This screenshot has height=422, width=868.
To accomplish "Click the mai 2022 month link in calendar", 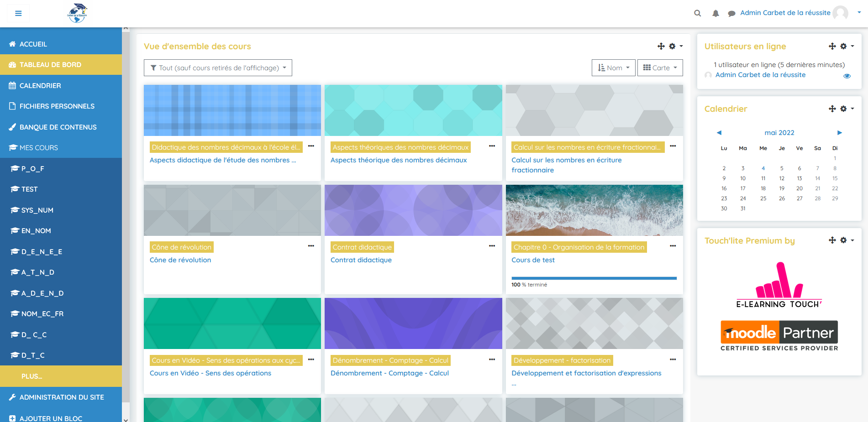I will [779, 133].
